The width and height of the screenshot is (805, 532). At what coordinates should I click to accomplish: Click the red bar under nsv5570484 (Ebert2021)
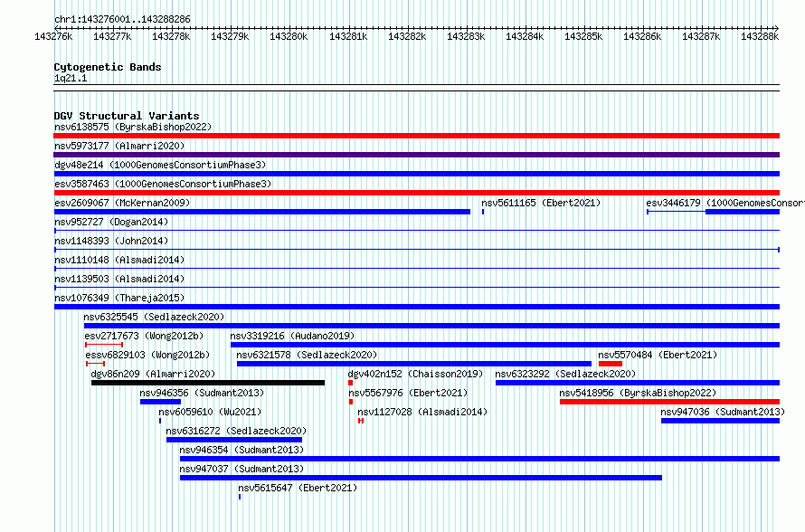pos(611,364)
